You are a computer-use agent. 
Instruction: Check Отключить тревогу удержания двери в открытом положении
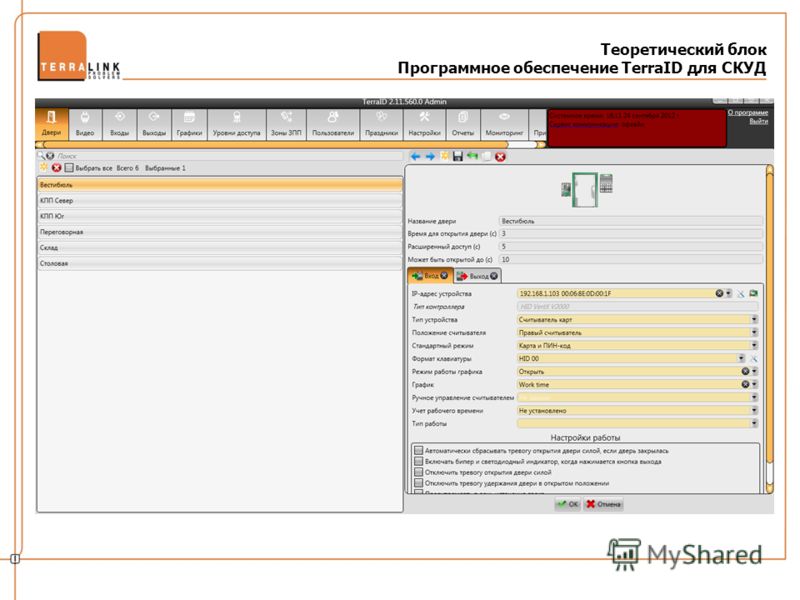click(x=418, y=483)
